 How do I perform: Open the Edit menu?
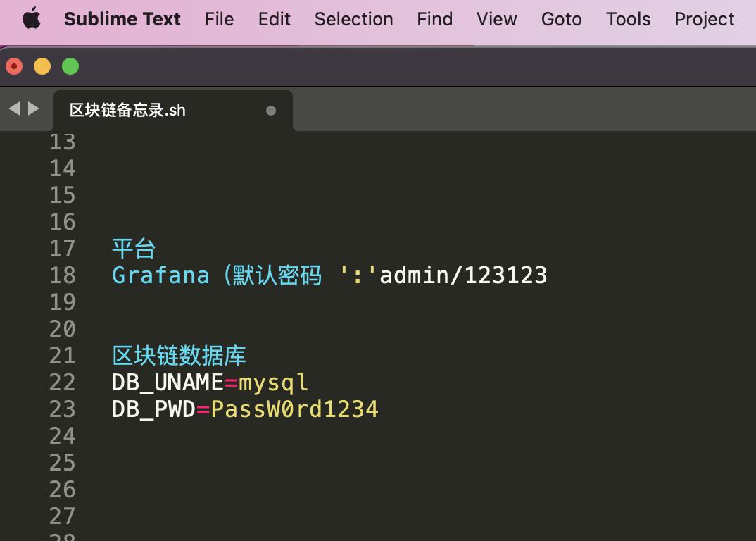click(x=274, y=19)
